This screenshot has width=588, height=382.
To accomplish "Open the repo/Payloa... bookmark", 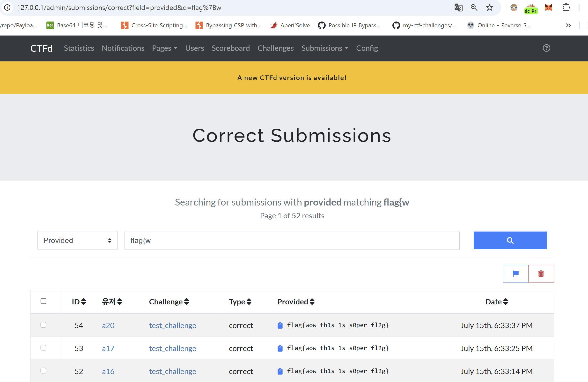I will [x=19, y=25].
